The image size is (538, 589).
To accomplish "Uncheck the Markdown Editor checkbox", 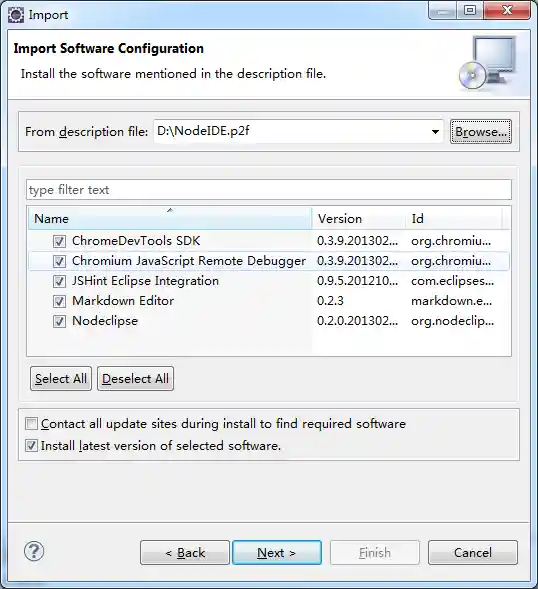I will pos(59,301).
